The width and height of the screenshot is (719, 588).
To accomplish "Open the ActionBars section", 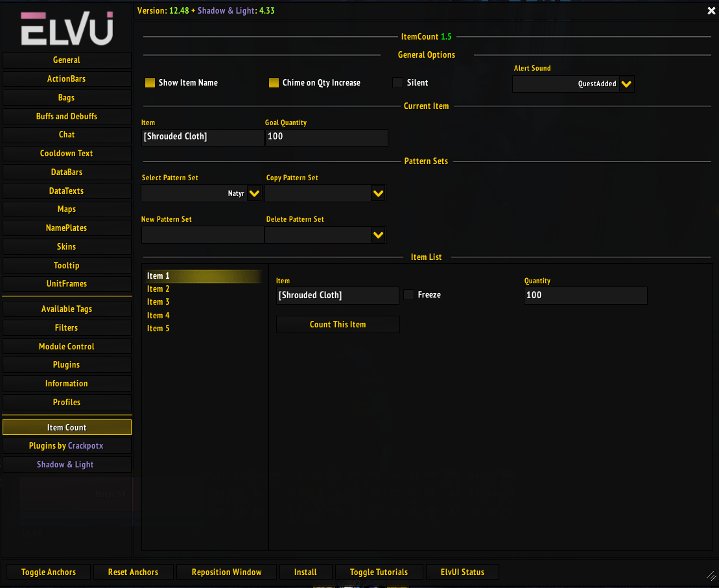I will pyautogui.click(x=67, y=79).
